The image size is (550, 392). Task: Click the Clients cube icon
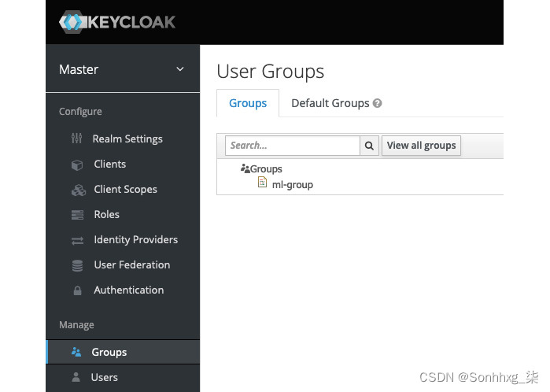click(77, 165)
